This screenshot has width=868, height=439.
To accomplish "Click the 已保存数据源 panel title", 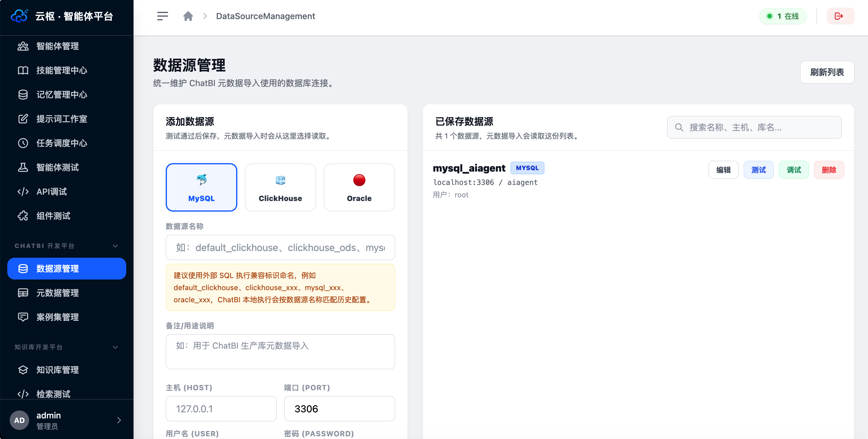I will click(x=464, y=121).
